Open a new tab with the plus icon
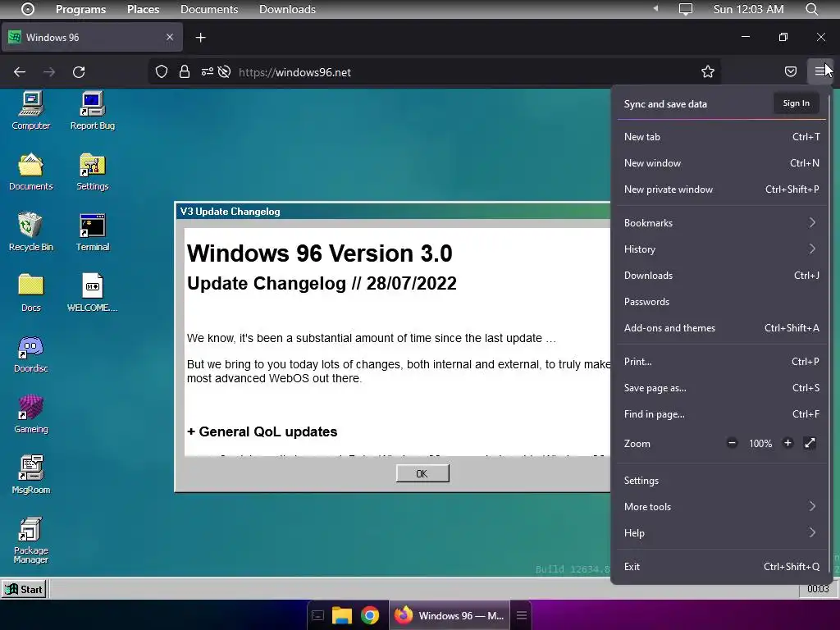The image size is (840, 630). coord(200,38)
